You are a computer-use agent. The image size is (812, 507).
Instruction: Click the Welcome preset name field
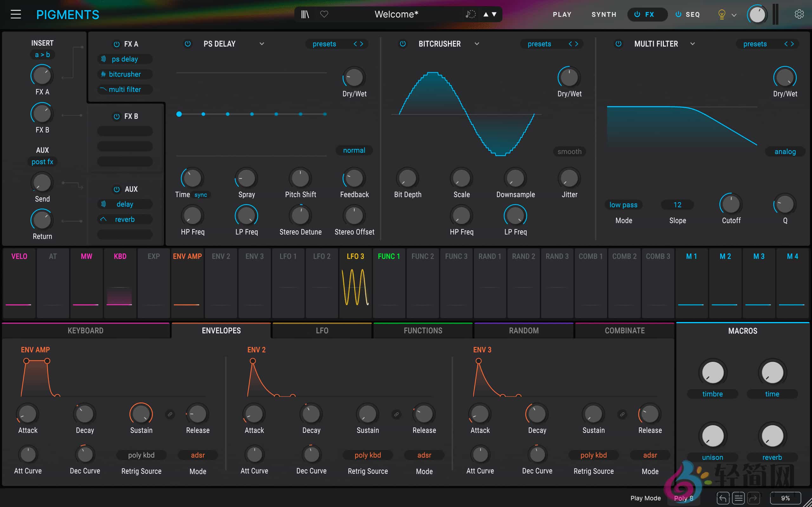396,14
